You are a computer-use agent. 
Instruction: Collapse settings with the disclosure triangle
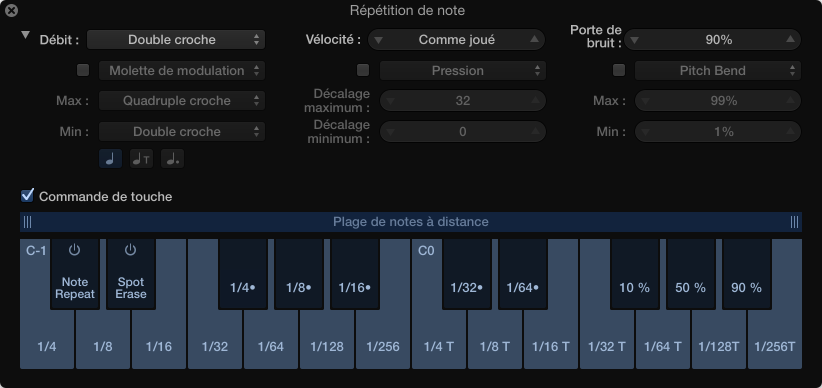pos(25,35)
